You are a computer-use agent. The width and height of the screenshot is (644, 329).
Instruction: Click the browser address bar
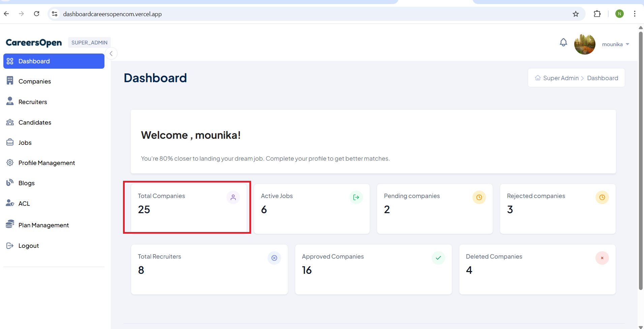[303, 14]
